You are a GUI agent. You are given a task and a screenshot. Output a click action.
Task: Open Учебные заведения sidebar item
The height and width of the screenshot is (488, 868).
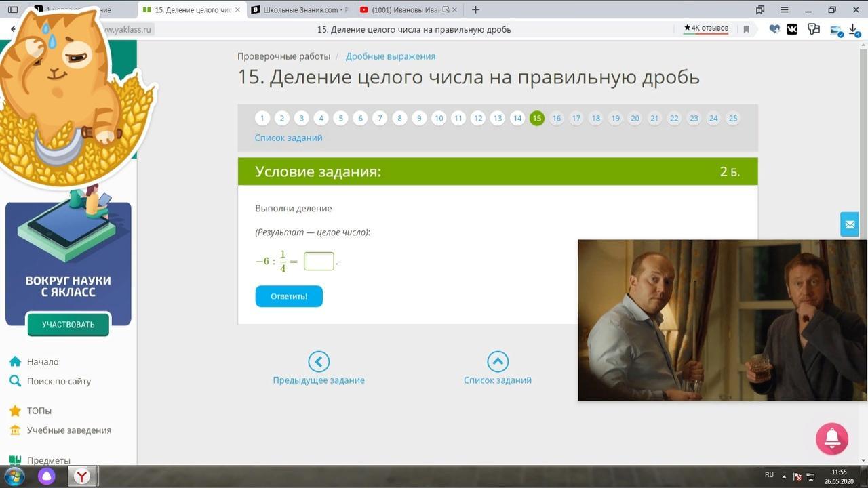69,430
